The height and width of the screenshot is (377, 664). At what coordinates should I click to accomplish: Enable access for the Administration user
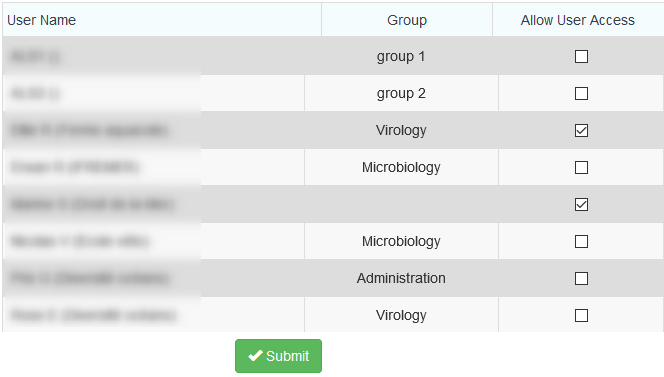point(581,278)
